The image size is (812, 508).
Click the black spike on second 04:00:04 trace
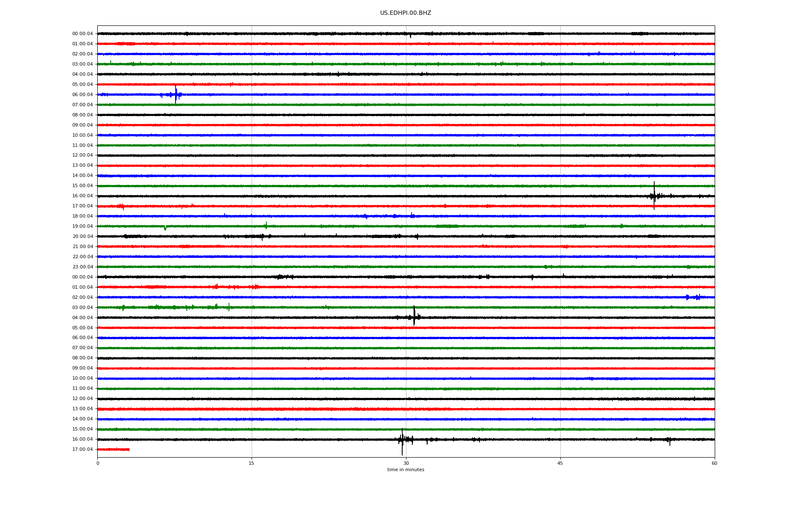coord(414,317)
